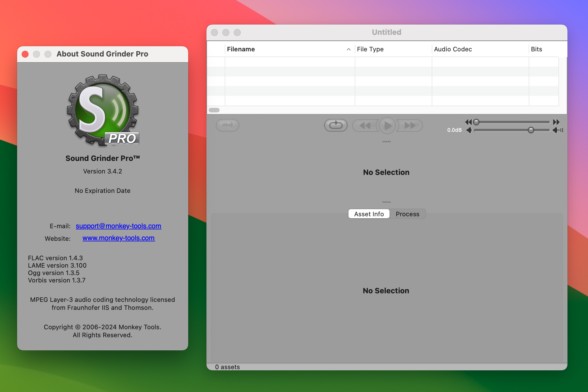This screenshot has width=588, height=392.
Task: Click the 'Sound Grinder Pro™' product name text
Action: pyautogui.click(x=103, y=158)
